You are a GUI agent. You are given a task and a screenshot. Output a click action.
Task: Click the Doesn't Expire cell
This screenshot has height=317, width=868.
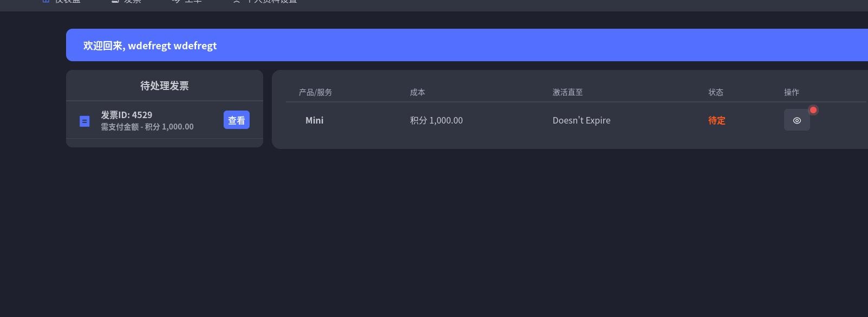click(x=582, y=120)
